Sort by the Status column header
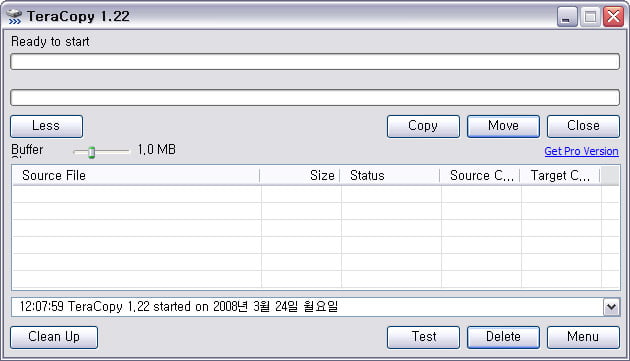Image resolution: width=630 pixels, height=361 pixels. pos(390,176)
